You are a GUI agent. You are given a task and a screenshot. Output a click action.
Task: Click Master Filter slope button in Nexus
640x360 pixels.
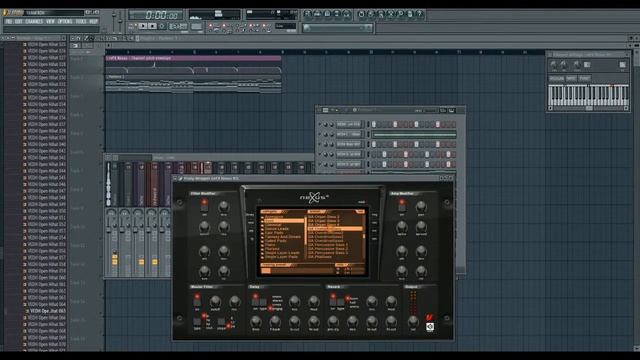(x=222, y=323)
